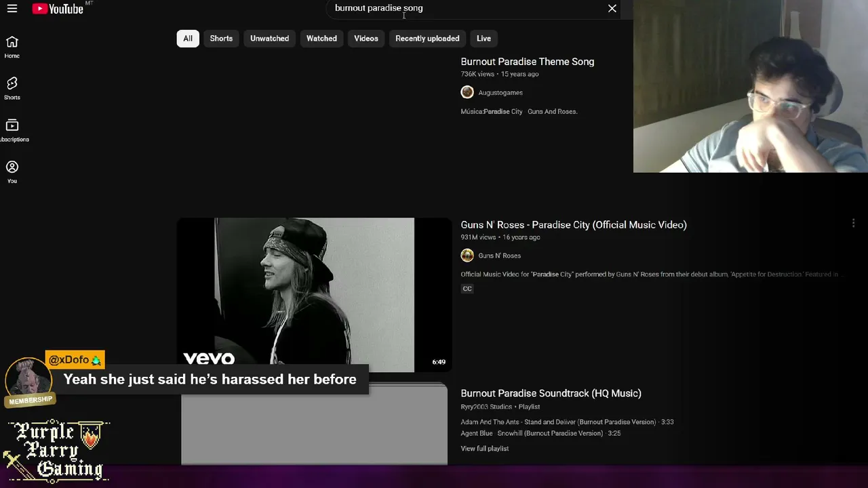Screen dimensions: 868x488
Task: Clear the search query with the X
Action: coord(612,9)
